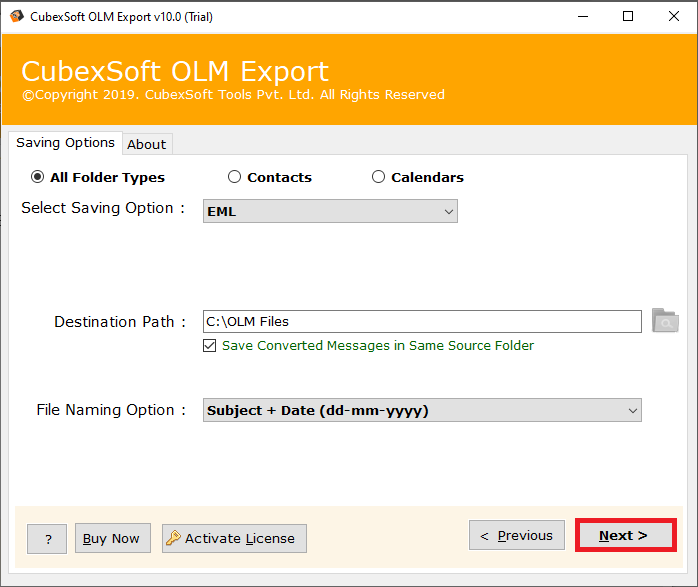Uncheck Save Converted Messages in Same Source Folder

(209, 345)
